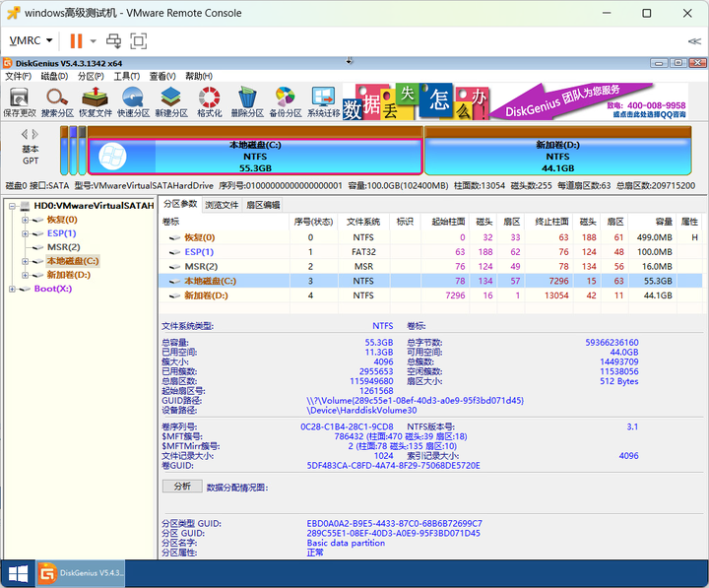Viewport: 709px width, 588px height.
Task: Collapse the HD0:VMwareVirtualSATAH disk node
Action: pos(12,206)
